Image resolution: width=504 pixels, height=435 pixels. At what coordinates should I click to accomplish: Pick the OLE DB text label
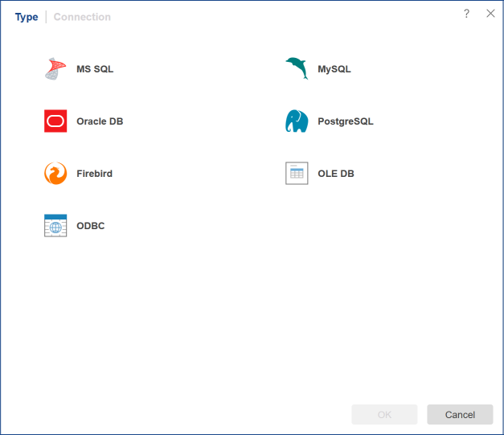point(335,174)
